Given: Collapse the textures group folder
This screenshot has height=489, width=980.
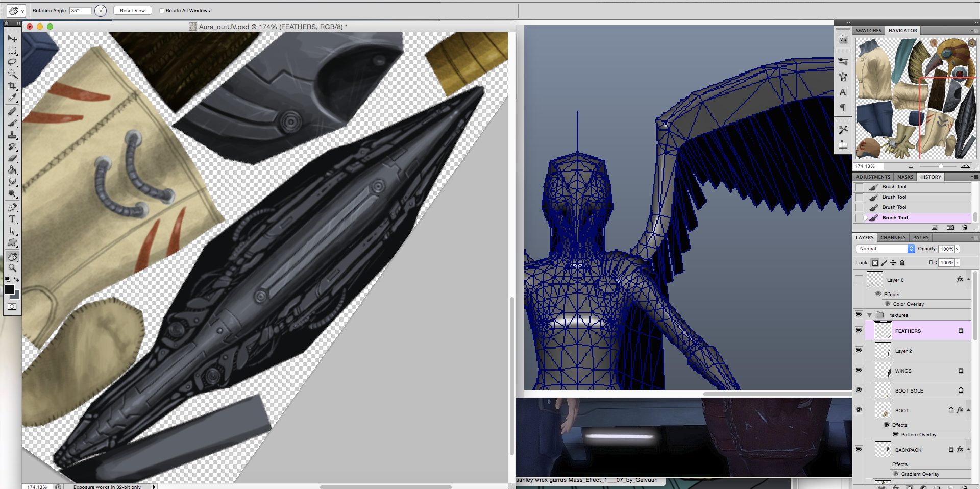Looking at the screenshot, I should point(870,315).
